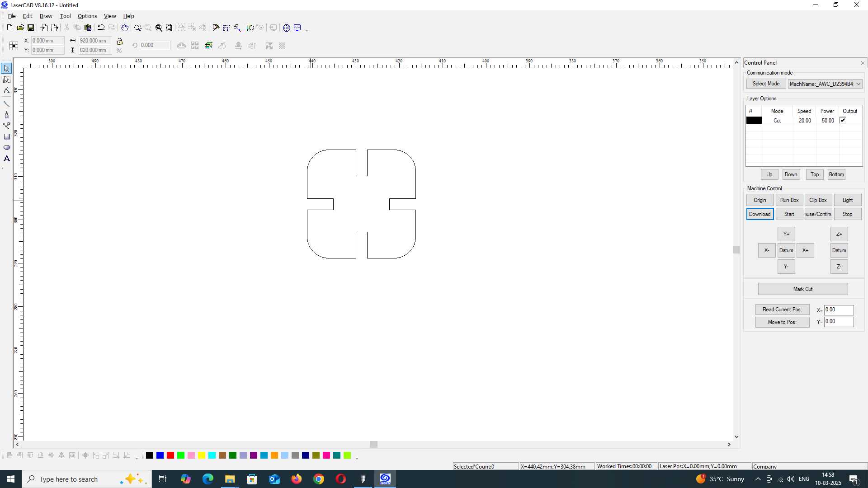Click the X position input in Control Panel
The height and width of the screenshot is (488, 868).
pos(839,310)
